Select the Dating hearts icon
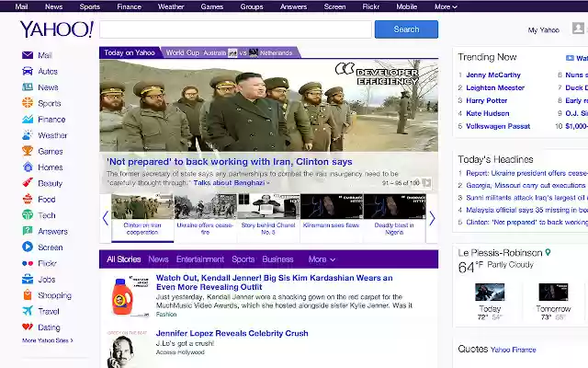The image size is (588, 368). pos(28,328)
